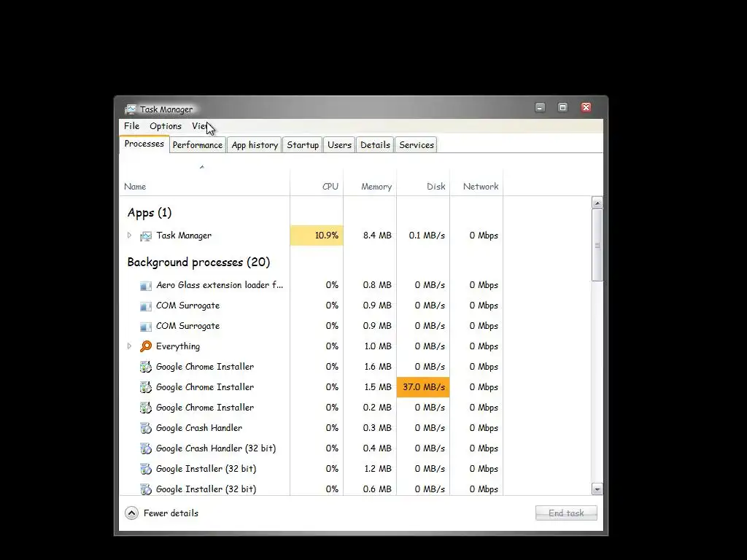Click the Apps (1) group heading
The image size is (747, 560).
pos(149,213)
